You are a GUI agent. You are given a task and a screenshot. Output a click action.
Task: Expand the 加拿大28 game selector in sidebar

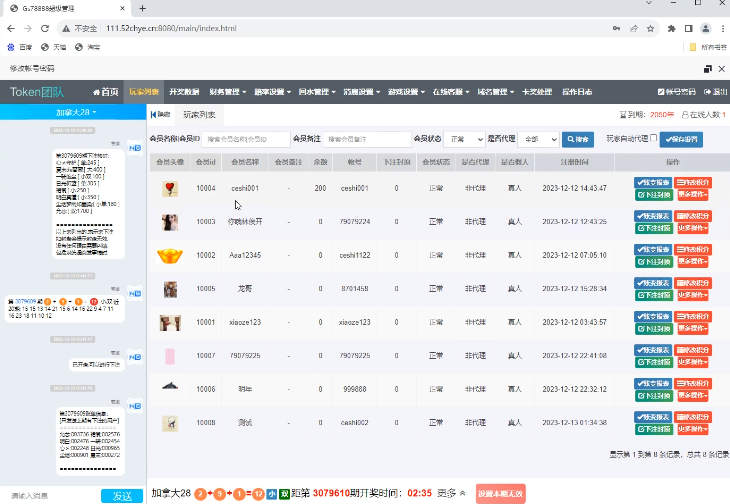(x=75, y=112)
